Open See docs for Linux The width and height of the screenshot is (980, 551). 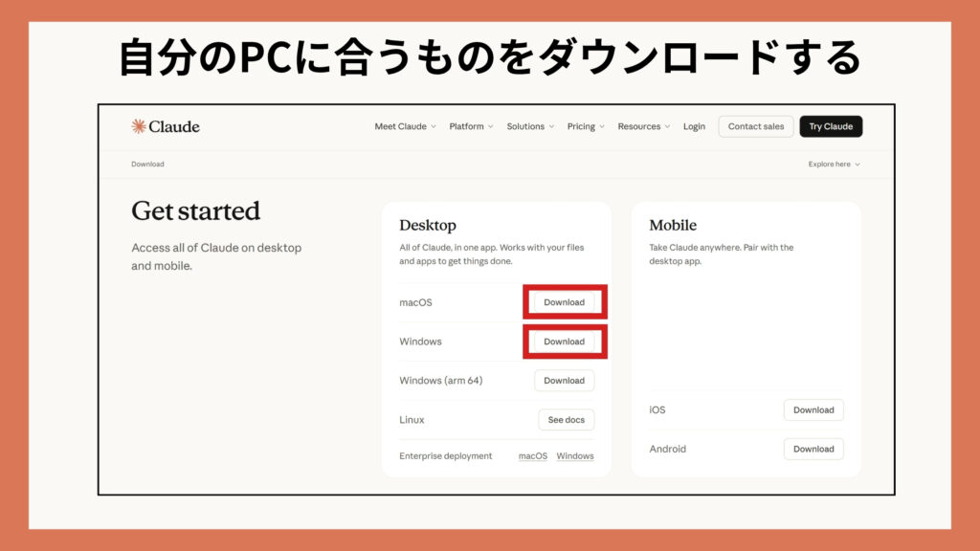(x=567, y=420)
